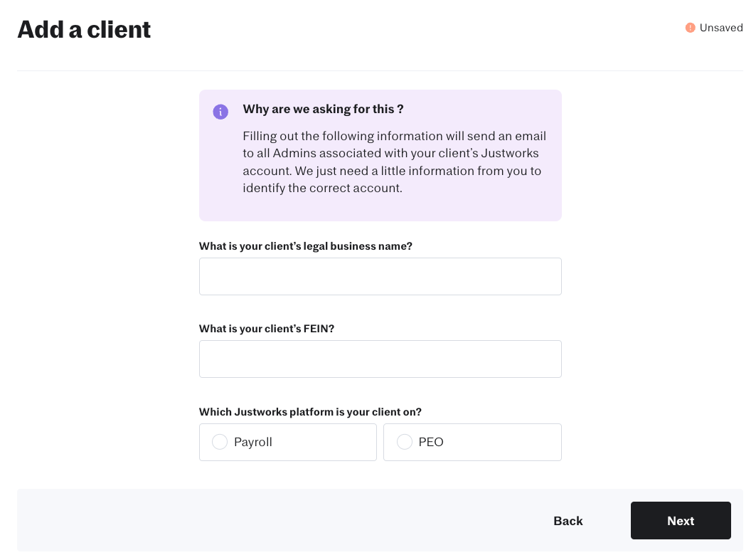This screenshot has width=756, height=560.
Task: Click the info paragraph about emailing Admins
Action: point(394,162)
